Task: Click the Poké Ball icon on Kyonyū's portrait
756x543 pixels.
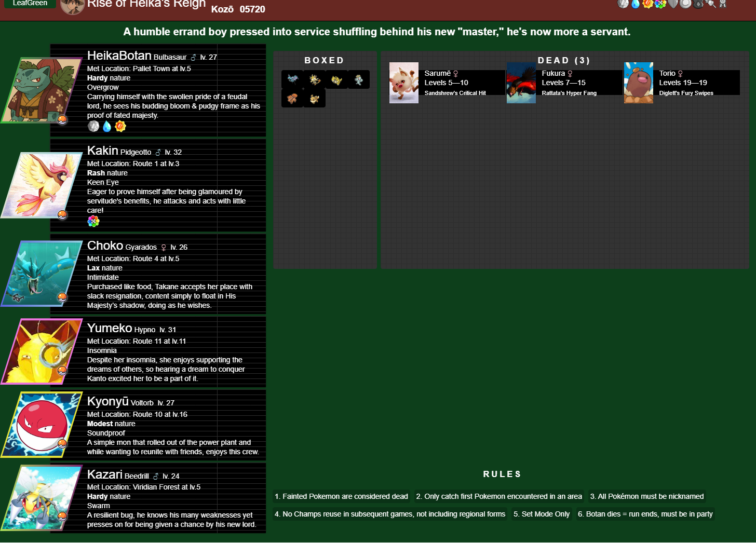Action: [x=62, y=443]
